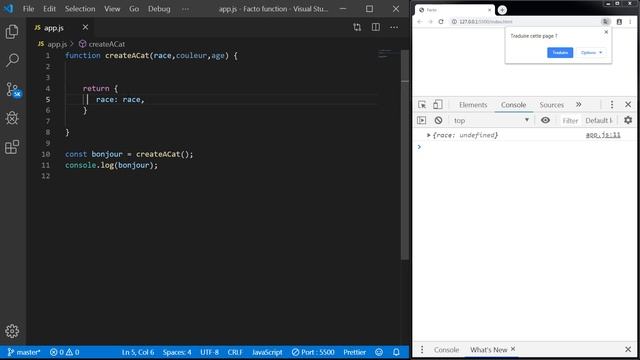640x360 pixels.
Task: Show hidden menu items via ellipsis
Action: [185, 9]
